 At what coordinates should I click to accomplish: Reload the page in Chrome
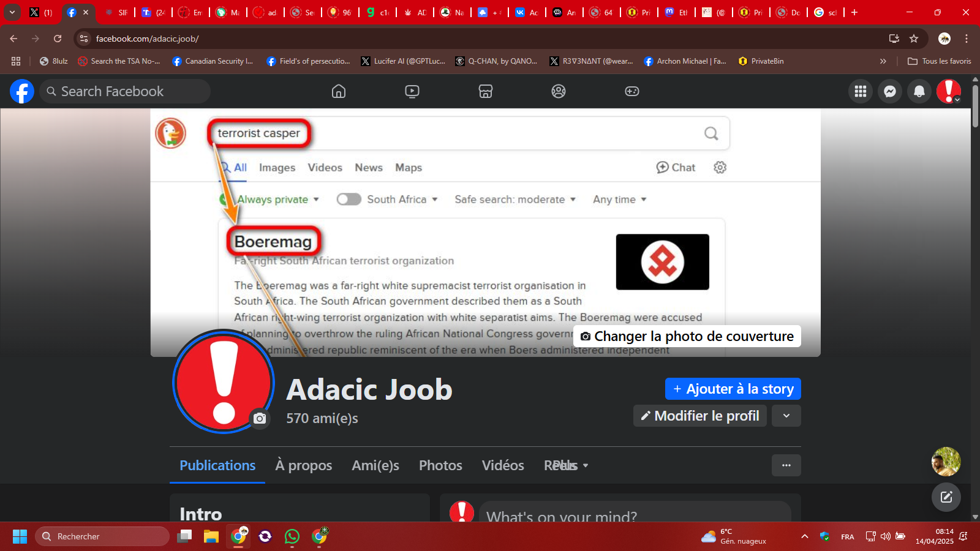58,39
